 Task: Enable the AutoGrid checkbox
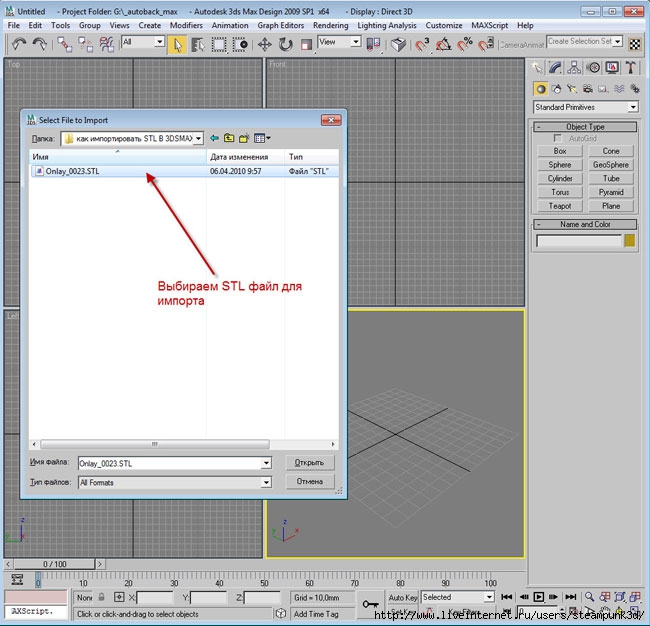[x=558, y=138]
